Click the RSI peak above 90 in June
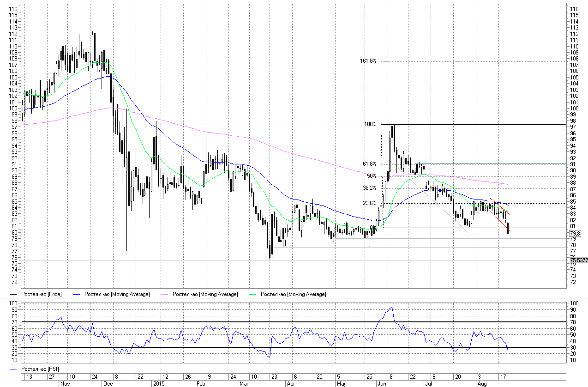 [391, 308]
